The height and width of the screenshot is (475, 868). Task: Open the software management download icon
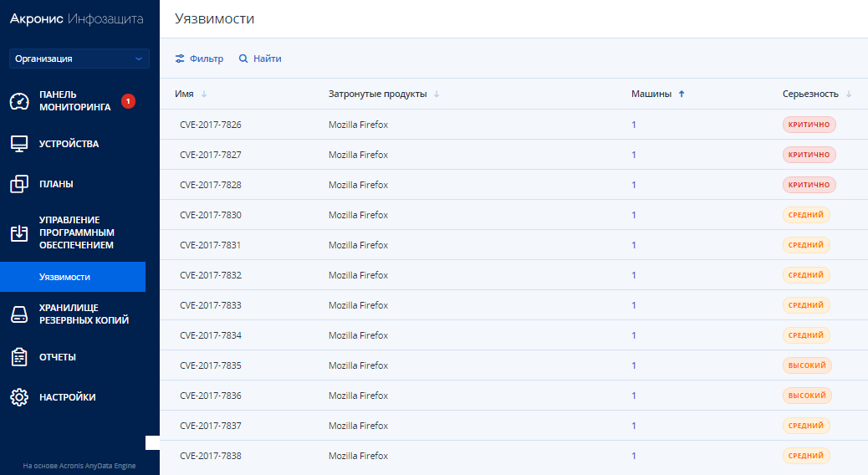[19, 233]
